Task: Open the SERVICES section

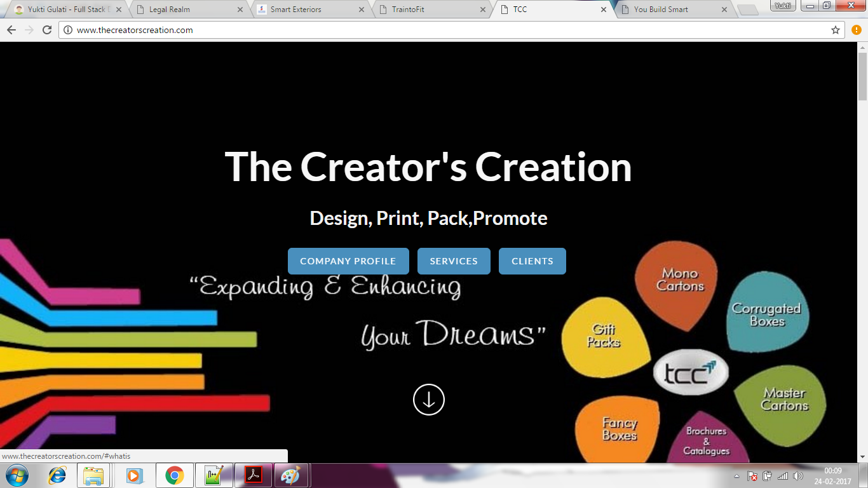Action: (x=454, y=261)
